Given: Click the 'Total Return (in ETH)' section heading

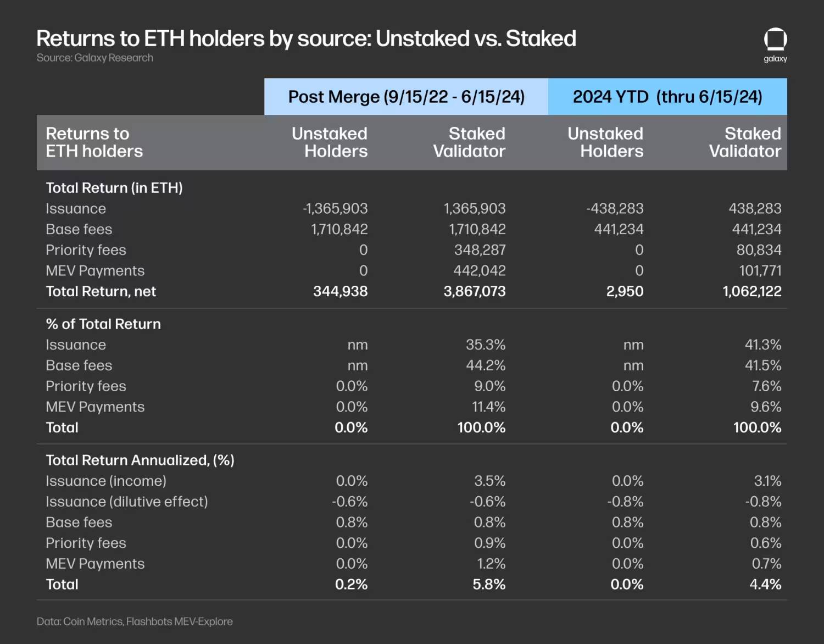Looking at the screenshot, I should click(114, 188).
